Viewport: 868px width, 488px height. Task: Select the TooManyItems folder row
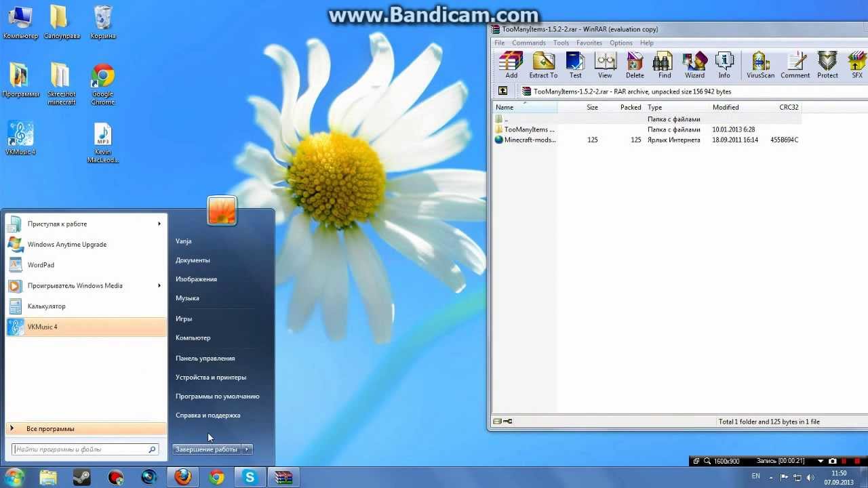647,129
